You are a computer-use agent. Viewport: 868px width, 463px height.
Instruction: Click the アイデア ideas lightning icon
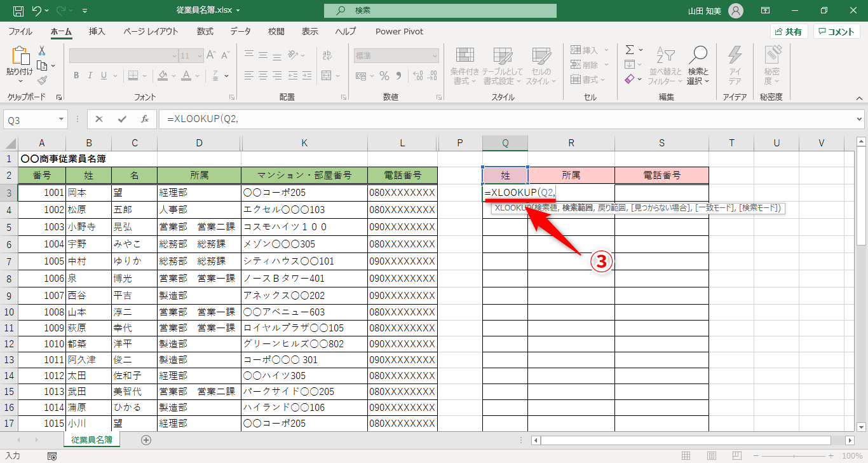pyautogui.click(x=735, y=66)
